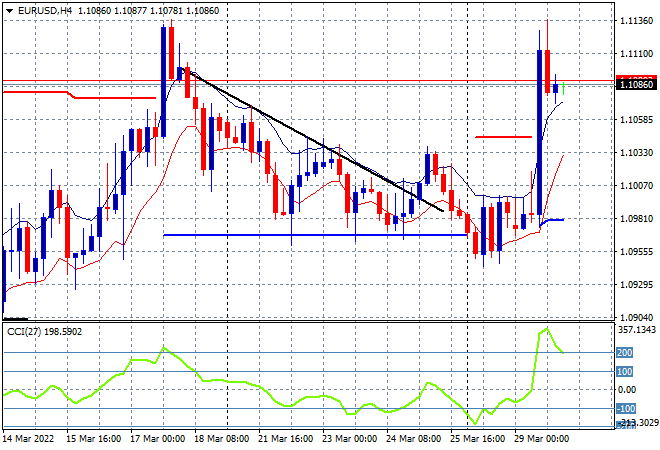Click the EURUSD,H4 chart title text
Image resolution: width=660 pixels, height=450 pixels.
45,11
